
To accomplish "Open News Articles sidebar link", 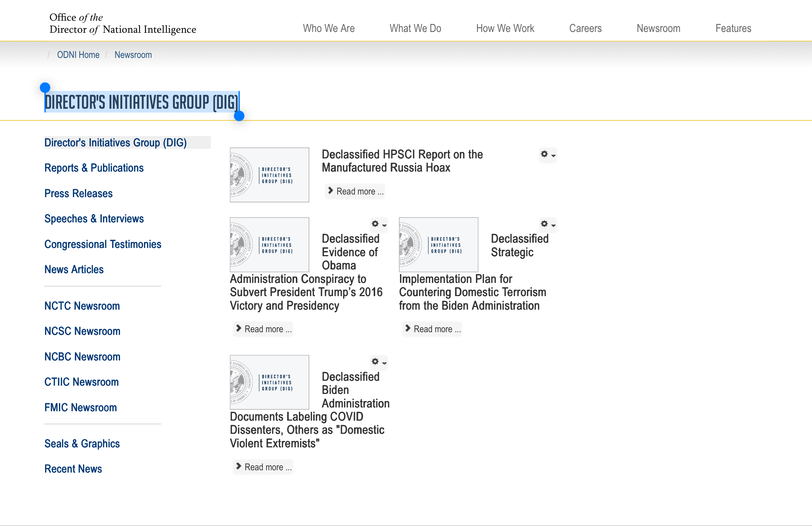I will [x=74, y=269].
